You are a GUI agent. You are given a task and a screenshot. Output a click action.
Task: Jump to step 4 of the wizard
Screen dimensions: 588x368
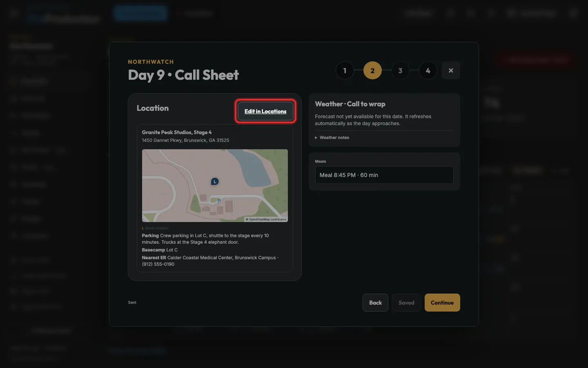[428, 71]
